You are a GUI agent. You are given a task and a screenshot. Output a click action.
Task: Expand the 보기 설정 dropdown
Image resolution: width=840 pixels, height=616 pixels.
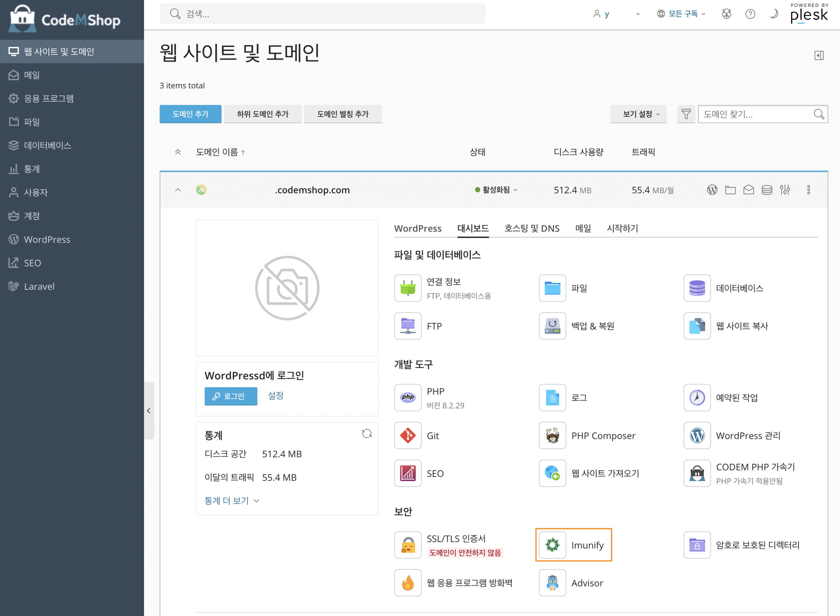[638, 114]
